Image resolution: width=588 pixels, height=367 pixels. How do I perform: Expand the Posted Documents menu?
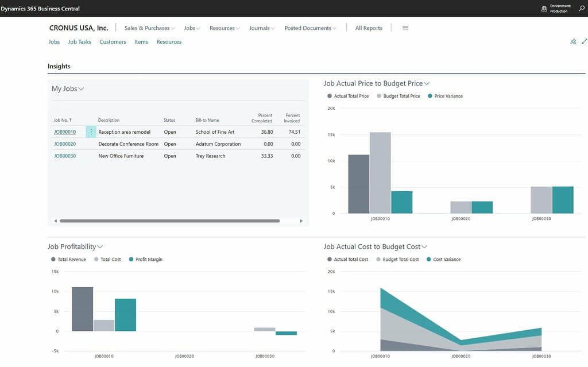310,28
